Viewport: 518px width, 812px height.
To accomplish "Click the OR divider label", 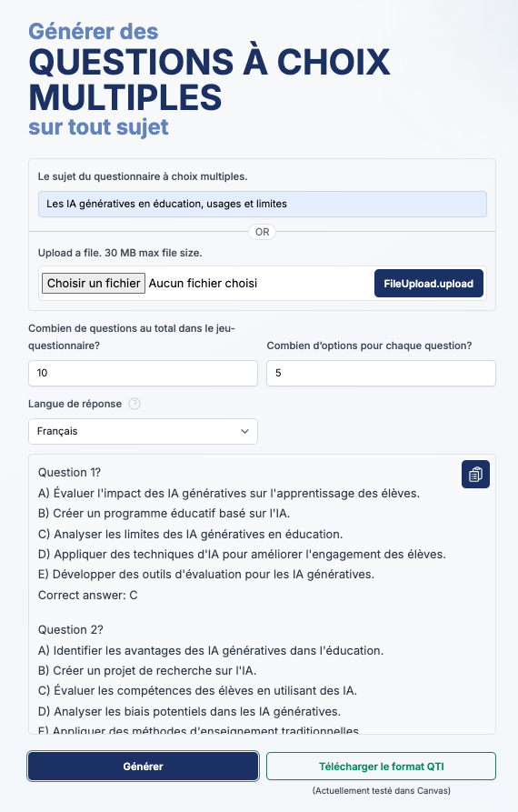I will pyautogui.click(x=263, y=232).
